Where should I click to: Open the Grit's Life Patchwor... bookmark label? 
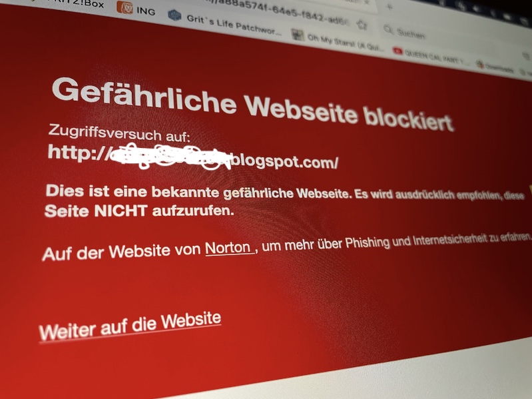coord(234,25)
